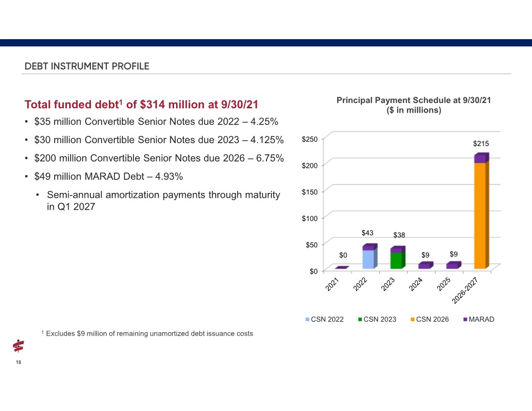Click the chart title 'Principal Payment Schedule at 9/30/21'
This screenshot has height=411, width=532.
pos(414,100)
